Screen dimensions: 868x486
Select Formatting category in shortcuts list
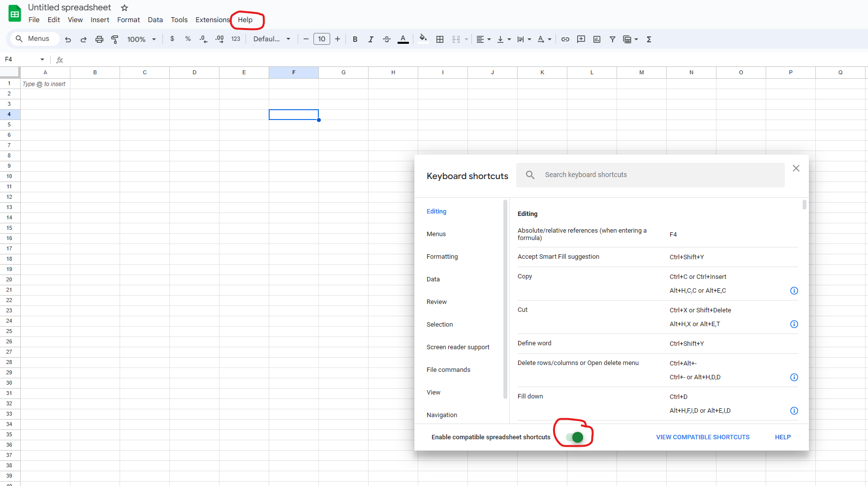click(442, 257)
